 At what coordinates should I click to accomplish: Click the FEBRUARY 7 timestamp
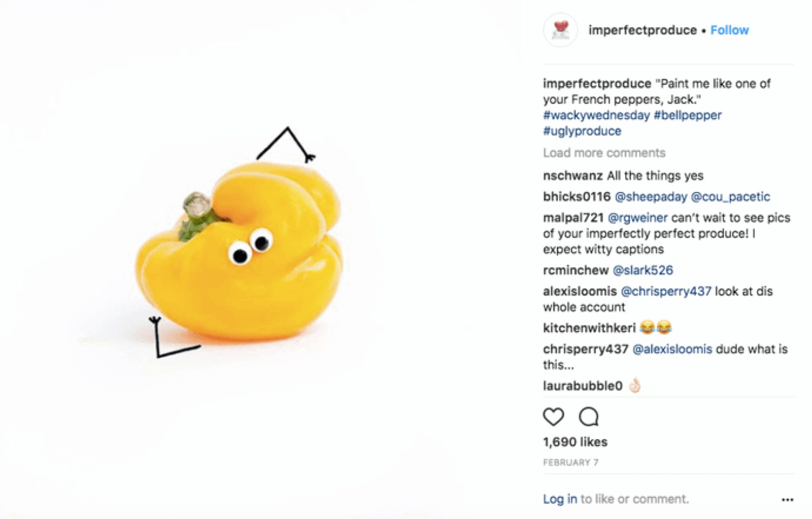click(x=570, y=462)
